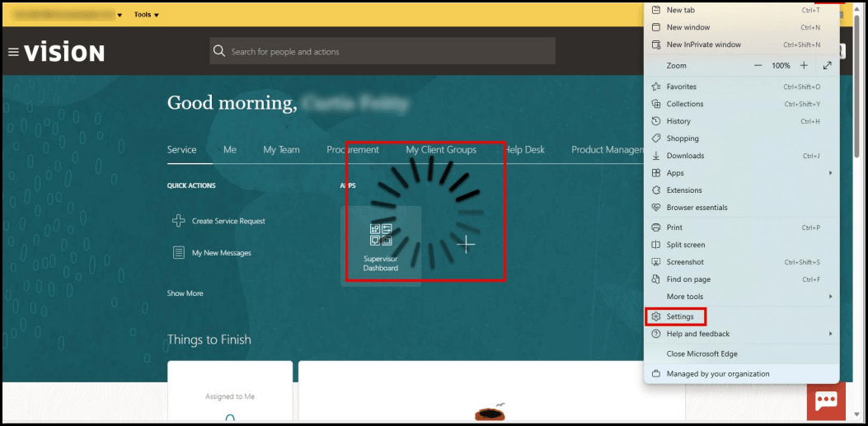Click the Extensions puzzle icon

point(656,190)
